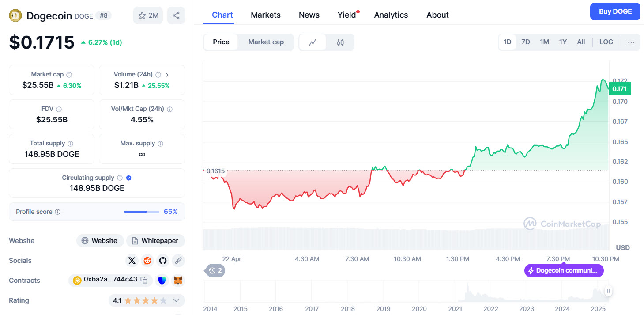Click the share icon beside Dogecoin
Image resolution: width=644 pixels, height=315 pixels.
click(x=176, y=15)
